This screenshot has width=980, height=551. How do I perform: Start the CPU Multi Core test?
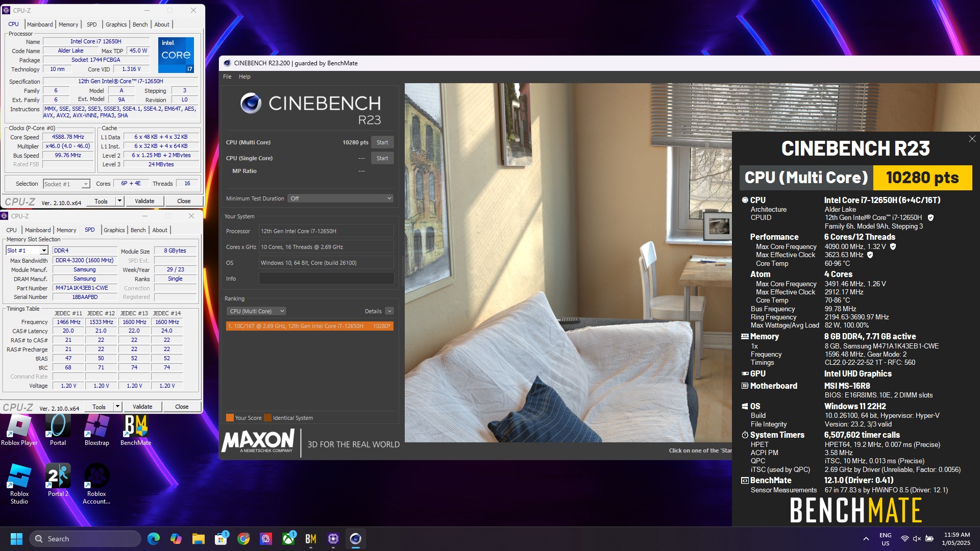(x=382, y=142)
